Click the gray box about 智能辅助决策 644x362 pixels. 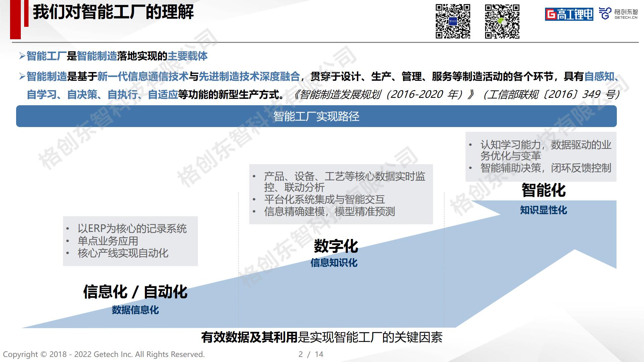pyautogui.click(x=541, y=157)
